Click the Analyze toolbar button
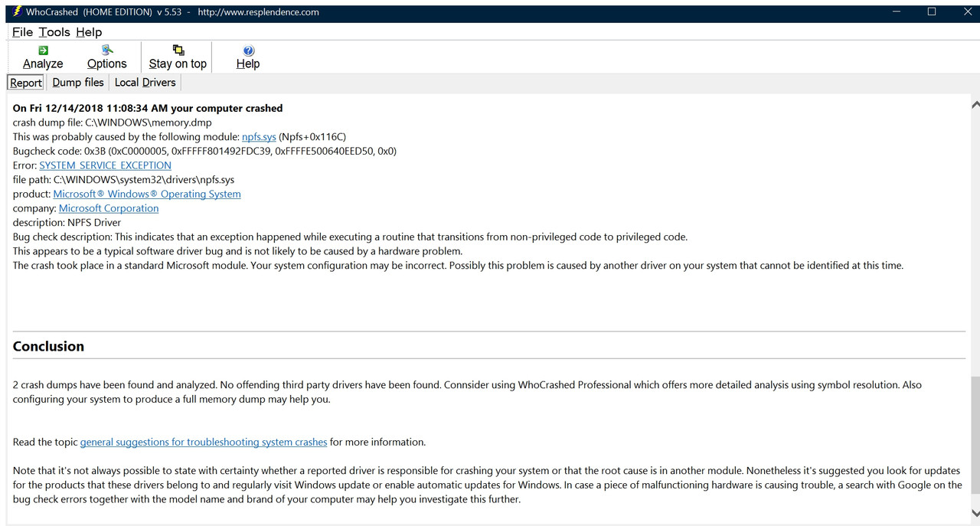Image resolution: width=980 pixels, height=526 pixels. click(43, 57)
